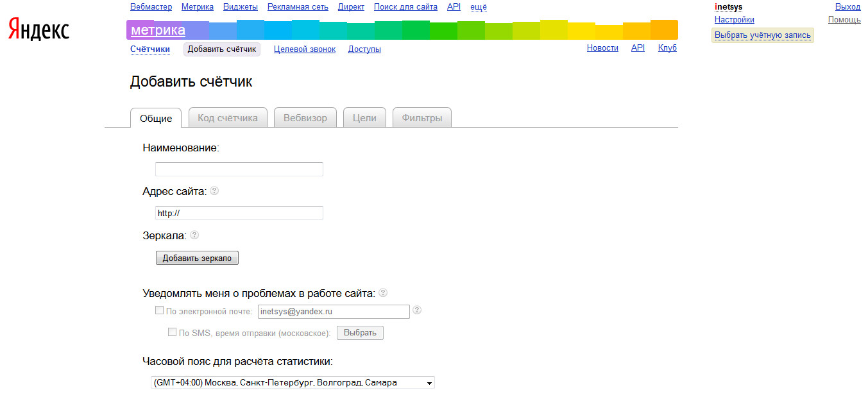Viewport: 868px width, 397px height.
Task: Enable notification by электронной почте checkbox
Action: pos(159,310)
